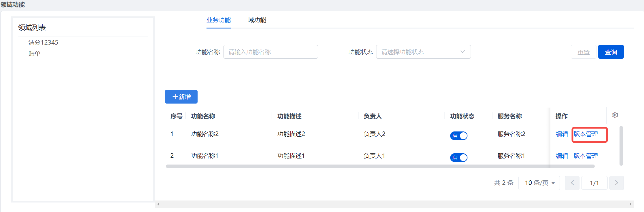The height and width of the screenshot is (212, 644).
Task: Select 清分12345 in the domain list
Action: pos(43,43)
